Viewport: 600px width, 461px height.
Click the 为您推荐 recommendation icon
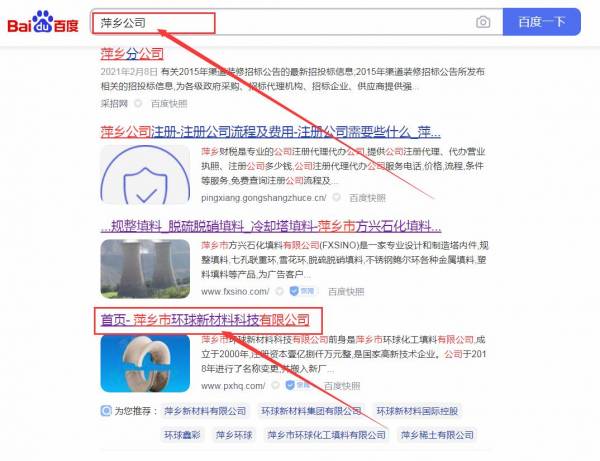coord(106,411)
